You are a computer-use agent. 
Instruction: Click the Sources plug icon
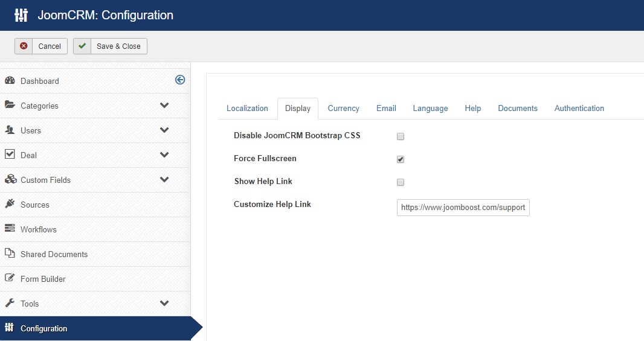point(10,204)
